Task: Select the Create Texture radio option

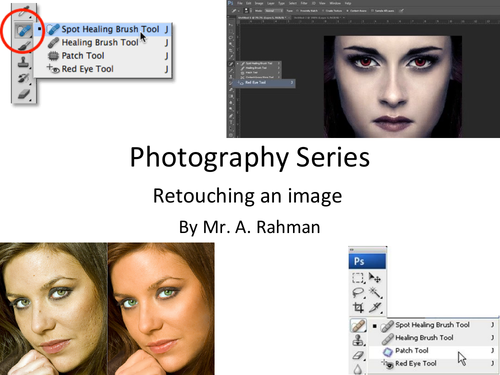Action: click(x=332, y=11)
